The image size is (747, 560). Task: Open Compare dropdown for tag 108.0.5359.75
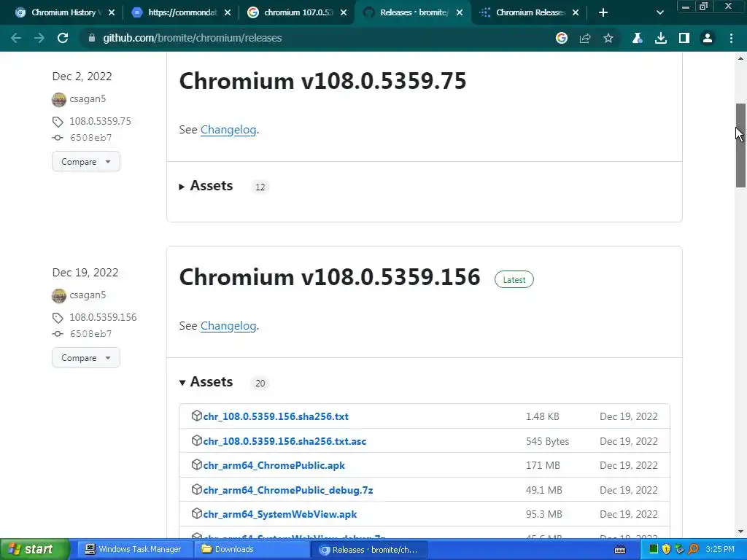(86, 161)
